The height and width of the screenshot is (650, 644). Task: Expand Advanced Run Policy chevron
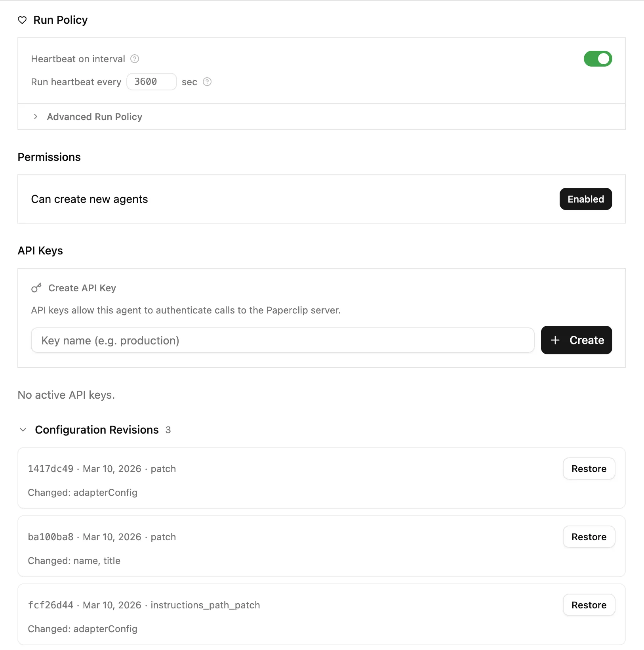click(36, 117)
